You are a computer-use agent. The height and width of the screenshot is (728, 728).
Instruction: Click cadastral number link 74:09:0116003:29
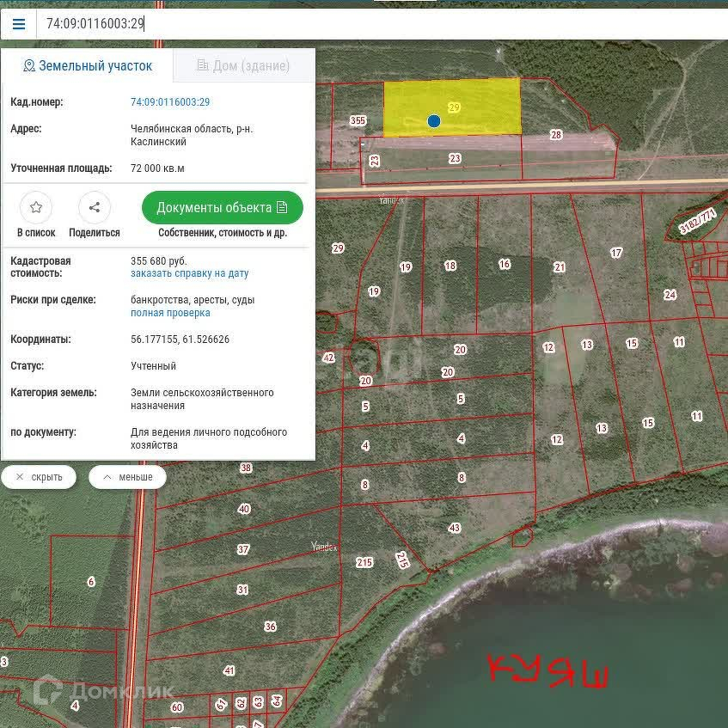tap(170, 102)
